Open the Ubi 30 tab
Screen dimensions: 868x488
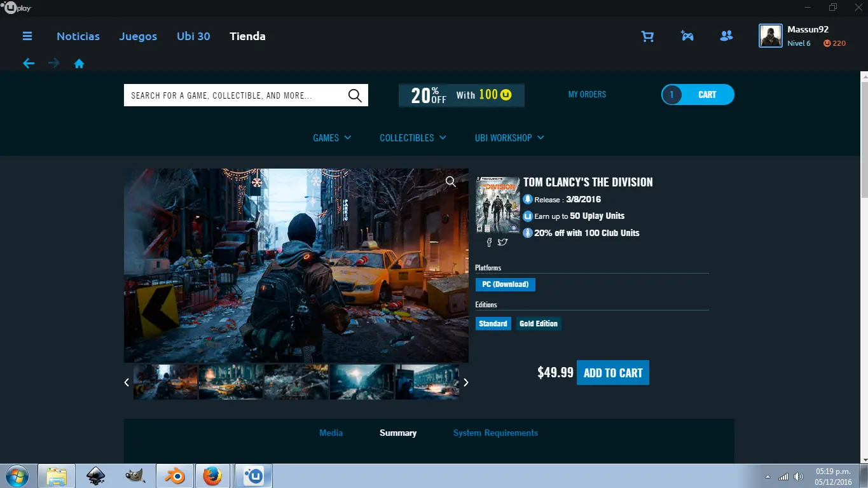point(193,36)
